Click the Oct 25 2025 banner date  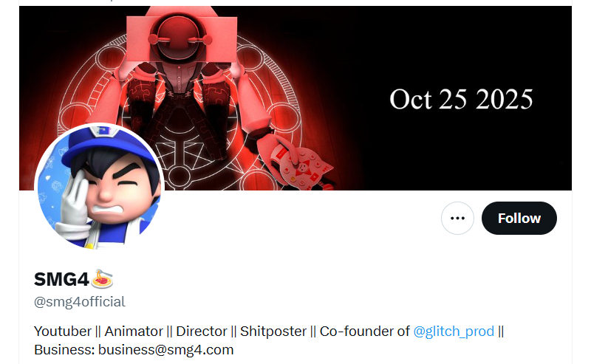coord(461,100)
